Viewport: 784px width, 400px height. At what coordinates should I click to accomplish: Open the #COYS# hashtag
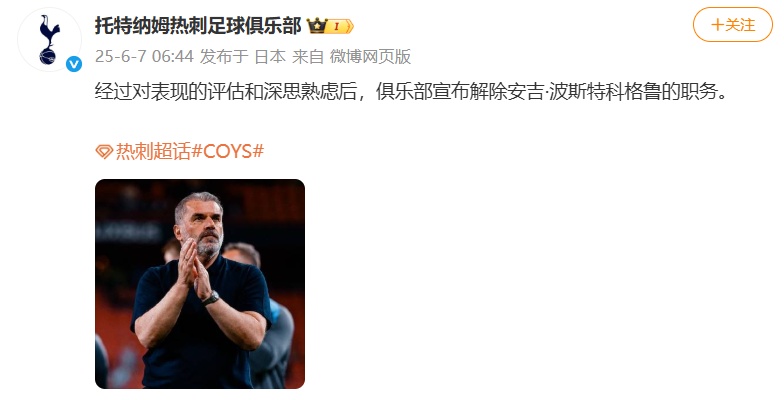pyautogui.click(x=228, y=151)
